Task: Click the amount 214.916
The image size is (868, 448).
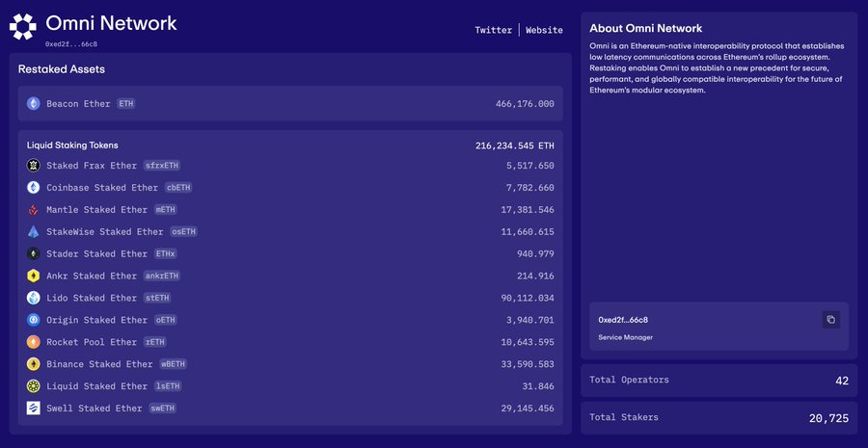Action: pos(536,276)
